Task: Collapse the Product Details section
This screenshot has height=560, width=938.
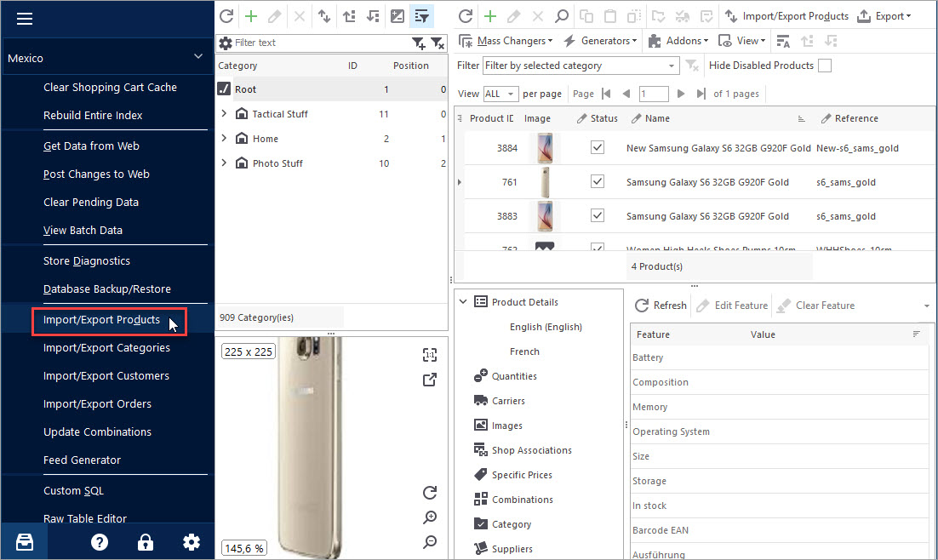Action: (x=463, y=301)
